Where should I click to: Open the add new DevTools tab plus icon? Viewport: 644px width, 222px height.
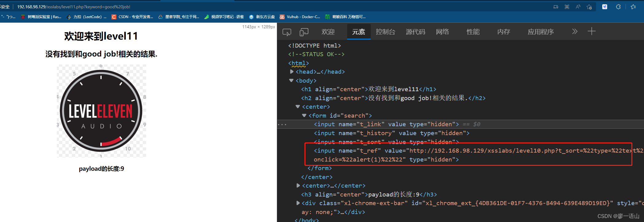[x=592, y=31]
